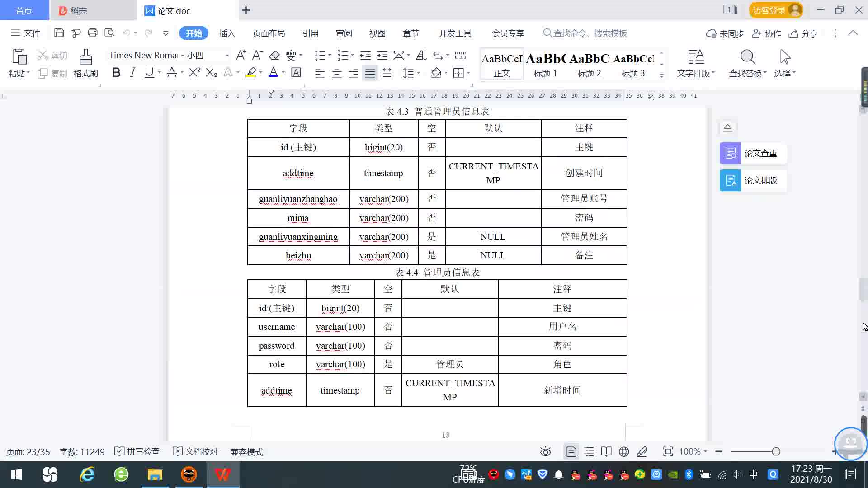Open the 插入 (Insert) ribbon tab

[227, 33]
